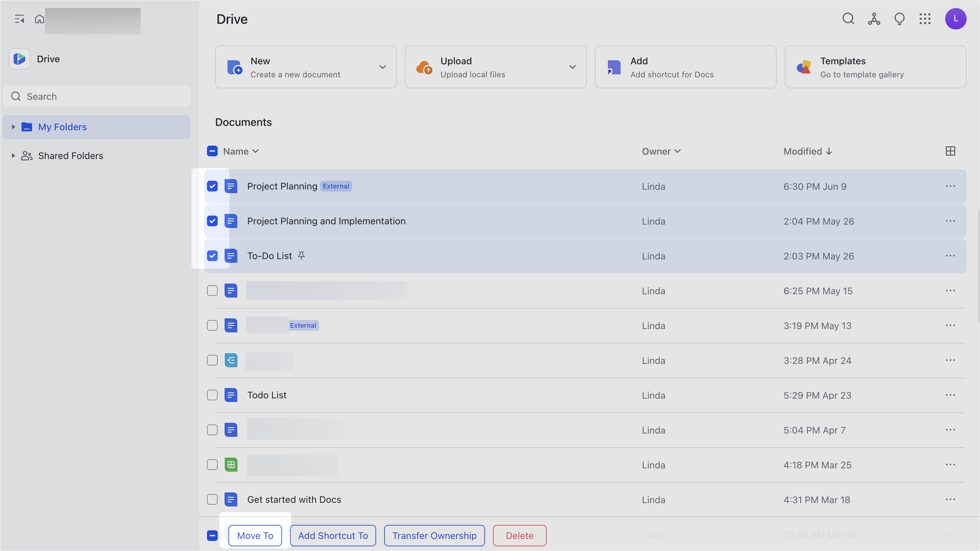This screenshot has height=551, width=980.
Task: Open the Name column sort dropdown
Action: pyautogui.click(x=241, y=151)
